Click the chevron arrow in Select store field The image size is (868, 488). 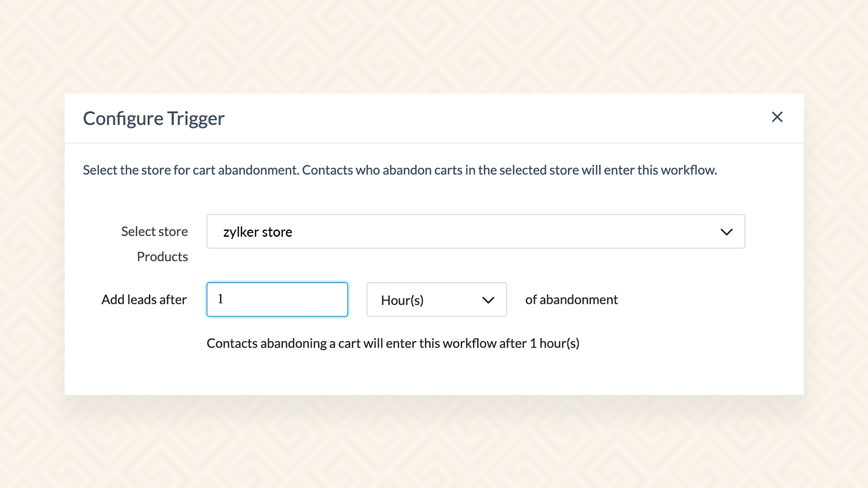726,232
